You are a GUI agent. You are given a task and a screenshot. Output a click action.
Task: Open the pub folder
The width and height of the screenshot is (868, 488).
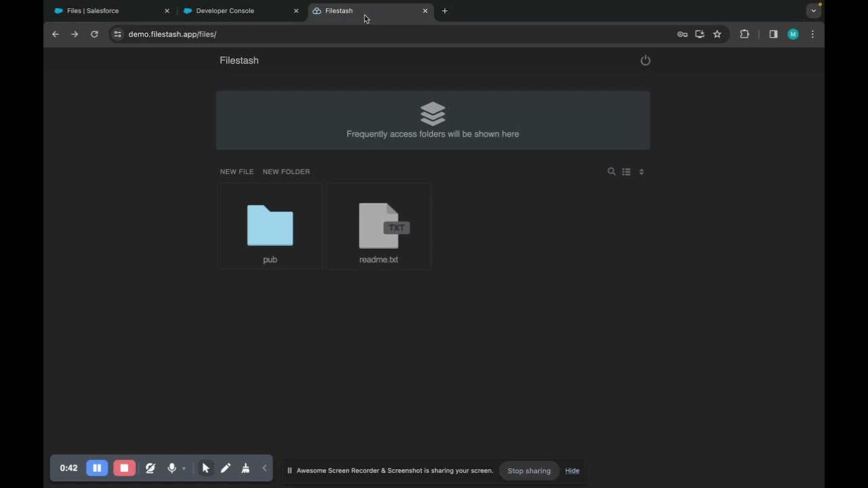(x=270, y=226)
